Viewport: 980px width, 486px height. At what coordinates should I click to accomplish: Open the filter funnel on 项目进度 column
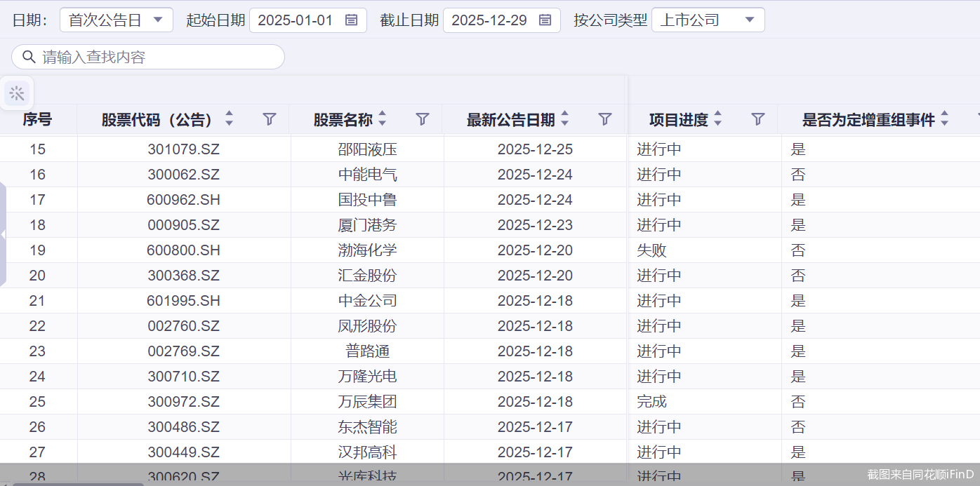coord(758,119)
